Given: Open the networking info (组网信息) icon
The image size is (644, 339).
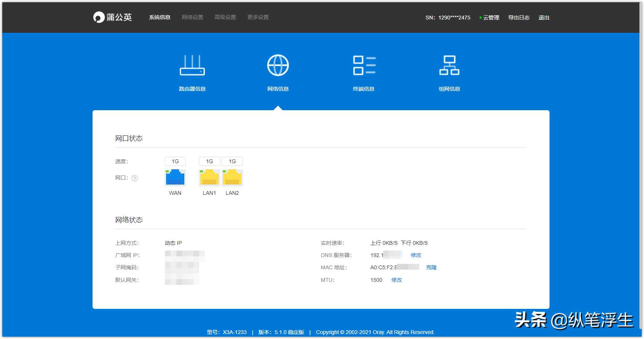Looking at the screenshot, I should pyautogui.click(x=449, y=65).
